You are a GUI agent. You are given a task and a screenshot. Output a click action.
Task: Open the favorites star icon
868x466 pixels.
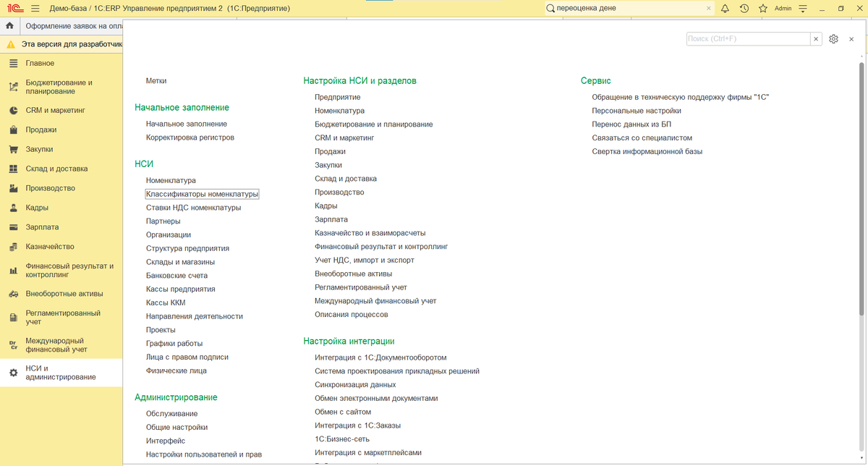pyautogui.click(x=762, y=8)
